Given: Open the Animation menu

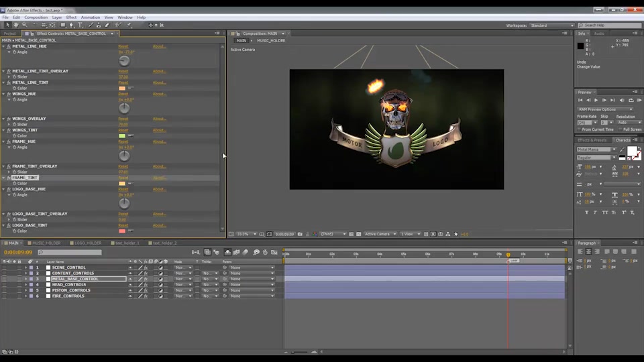Looking at the screenshot, I should (x=91, y=17).
